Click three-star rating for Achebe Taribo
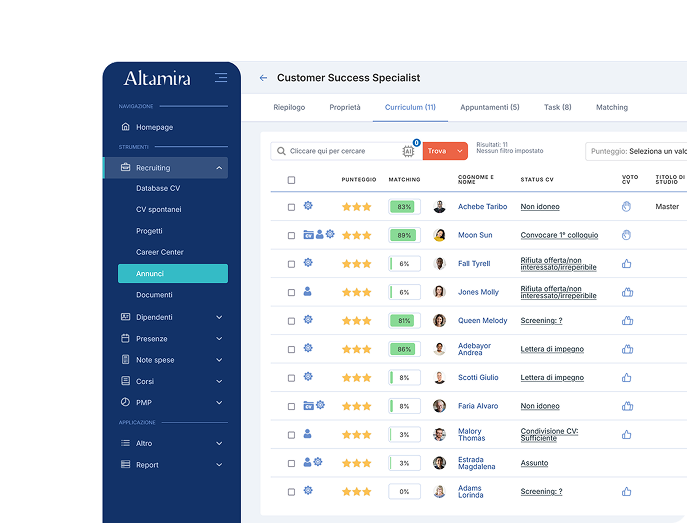This screenshot has width=687, height=523. 357,207
